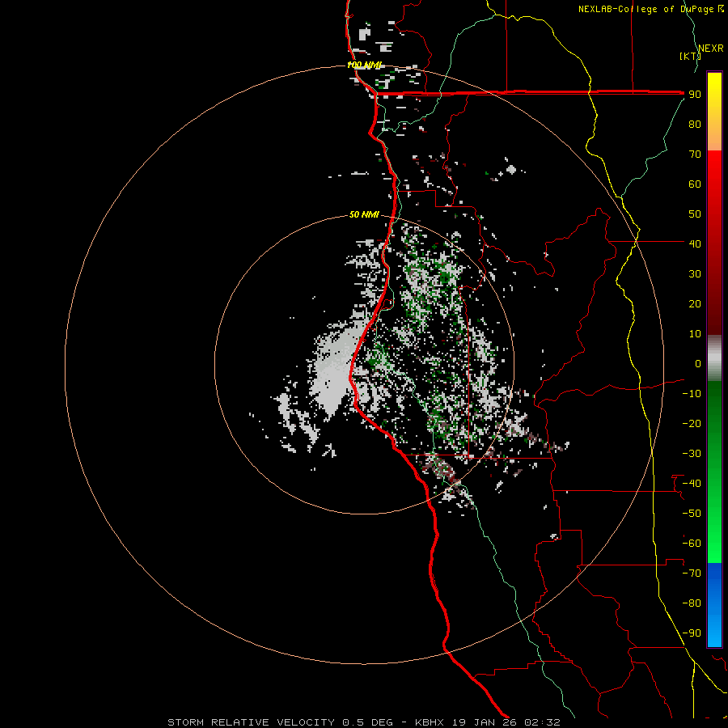Click the Storm Relative Velocity caption text

(363, 722)
